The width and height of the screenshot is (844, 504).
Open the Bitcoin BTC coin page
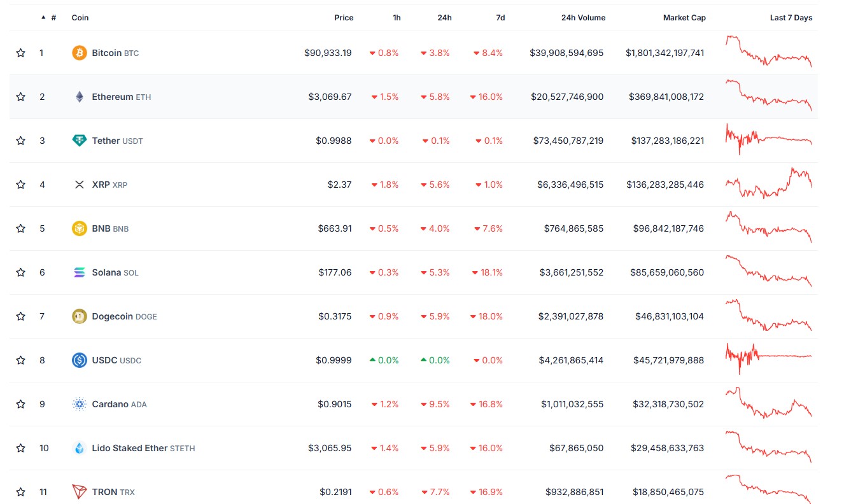[x=115, y=53]
